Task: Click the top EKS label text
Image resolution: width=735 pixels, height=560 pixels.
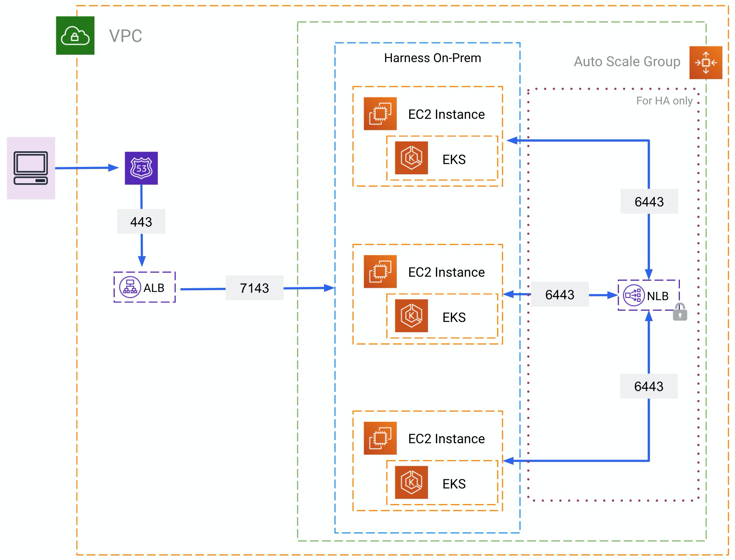Action: pyautogui.click(x=454, y=160)
